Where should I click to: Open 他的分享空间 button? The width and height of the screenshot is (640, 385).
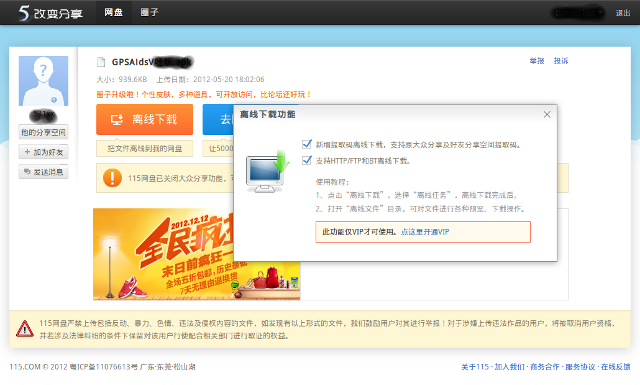[x=43, y=132]
